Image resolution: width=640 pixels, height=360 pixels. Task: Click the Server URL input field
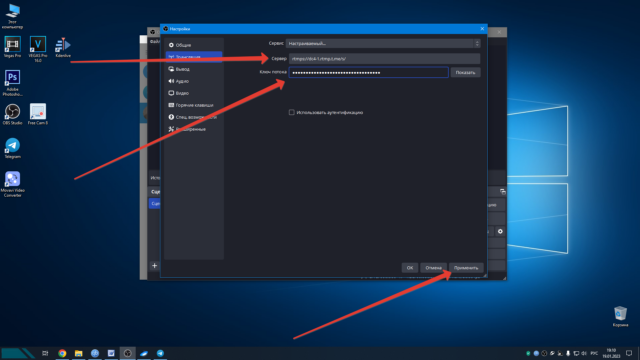coord(384,58)
